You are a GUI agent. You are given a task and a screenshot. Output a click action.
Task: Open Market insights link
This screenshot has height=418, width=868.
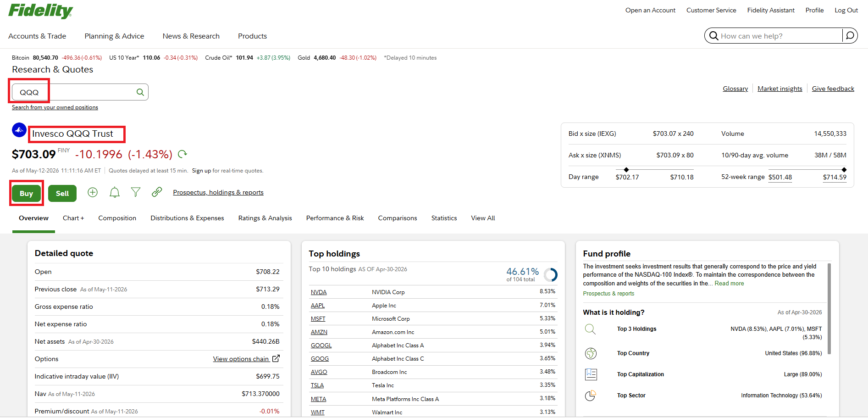pos(780,89)
